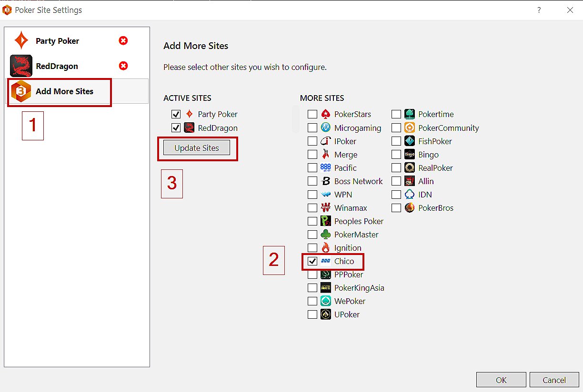The width and height of the screenshot is (583, 392).
Task: Click the Update Sites button
Action: 197,148
